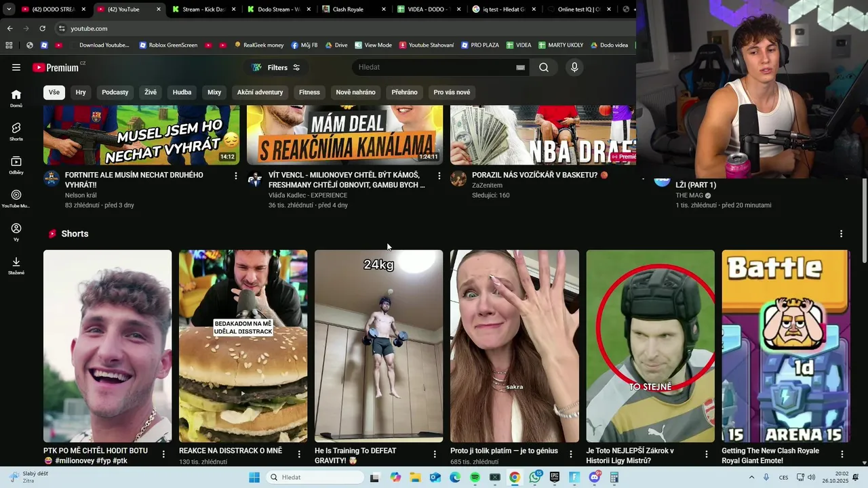868x488 pixels.
Task: Select the Mixy filter chip
Action: click(x=214, y=92)
